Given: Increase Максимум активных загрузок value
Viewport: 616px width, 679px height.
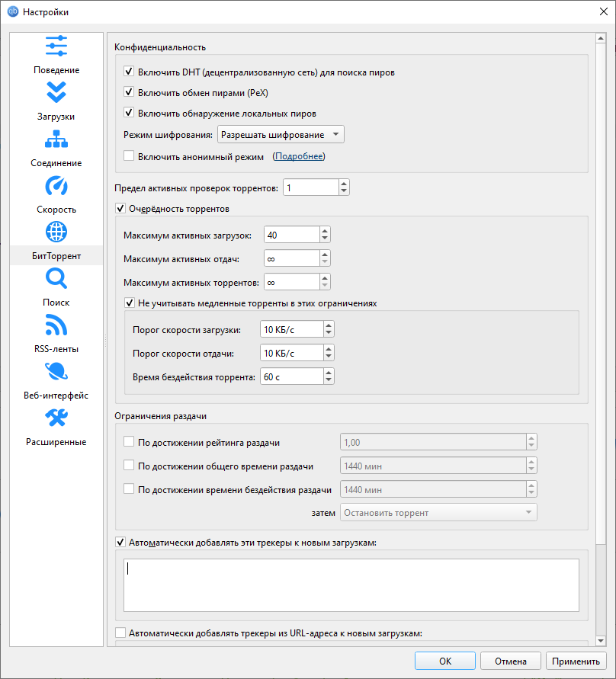Looking at the screenshot, I should pyautogui.click(x=325, y=231).
